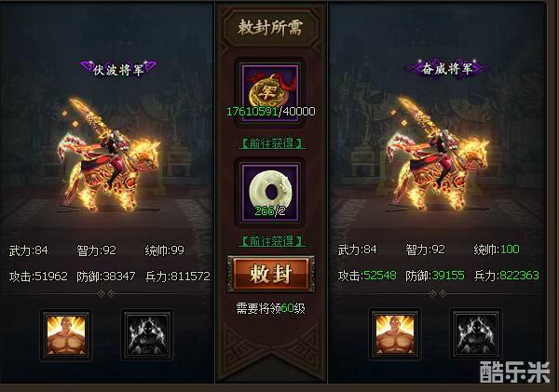Click the 需要将领60级 requirement text
This screenshot has height=392, width=559.
(x=270, y=308)
